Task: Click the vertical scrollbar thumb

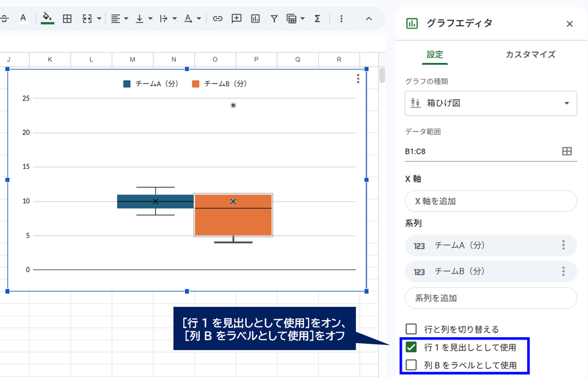Action: click(382, 75)
